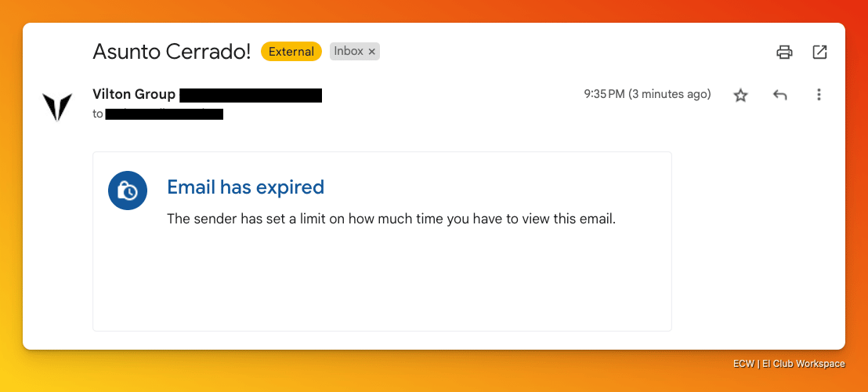Click the Asunto Cerrado! subject line
Viewport: 868px width, 392px height.
(172, 52)
